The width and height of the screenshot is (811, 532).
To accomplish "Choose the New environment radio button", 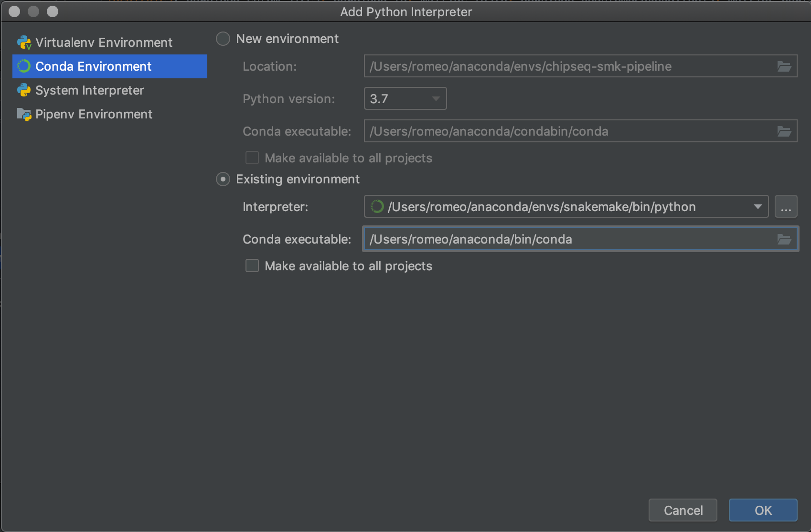I will [x=223, y=39].
